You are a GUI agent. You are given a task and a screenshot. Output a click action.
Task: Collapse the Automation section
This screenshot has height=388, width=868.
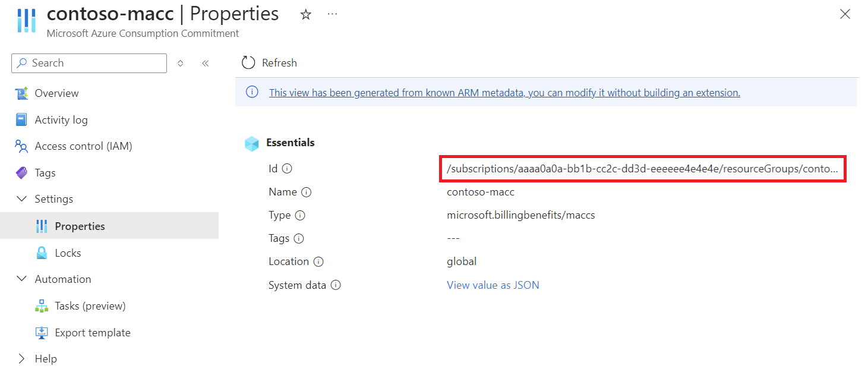pyautogui.click(x=22, y=279)
